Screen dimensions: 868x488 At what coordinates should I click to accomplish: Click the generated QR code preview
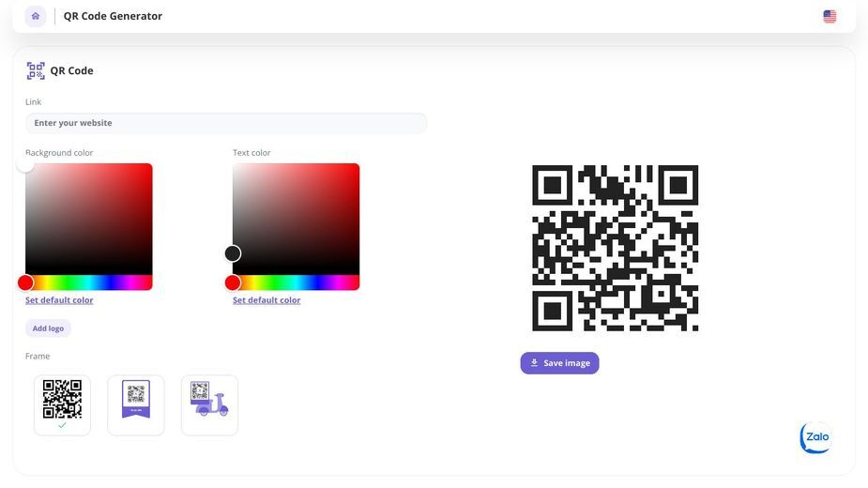click(615, 248)
